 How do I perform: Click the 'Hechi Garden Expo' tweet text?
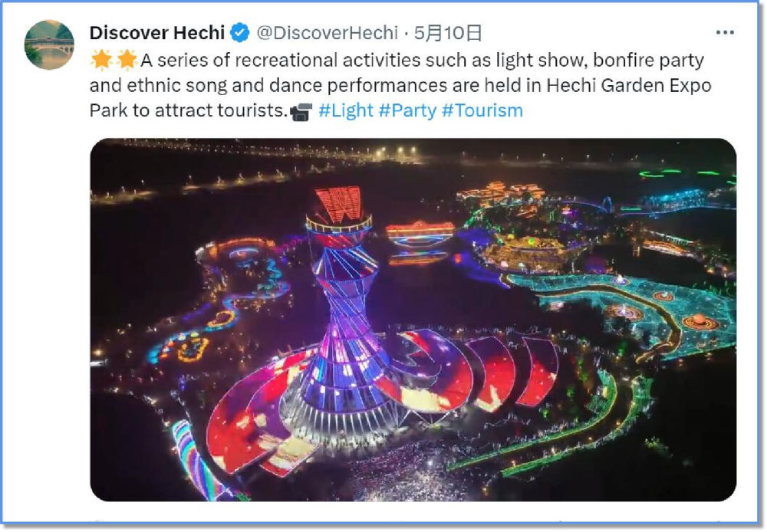(x=629, y=86)
